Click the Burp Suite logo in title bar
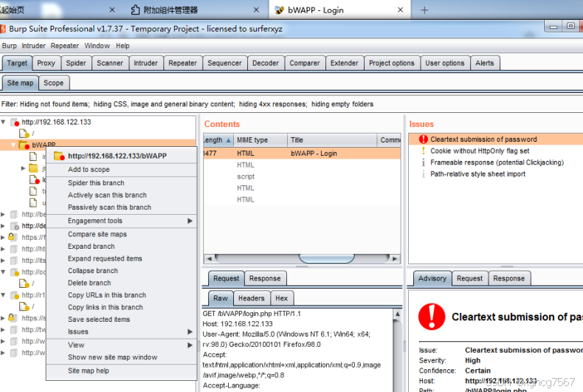Screen dimensions: 583x392 [3, 29]
